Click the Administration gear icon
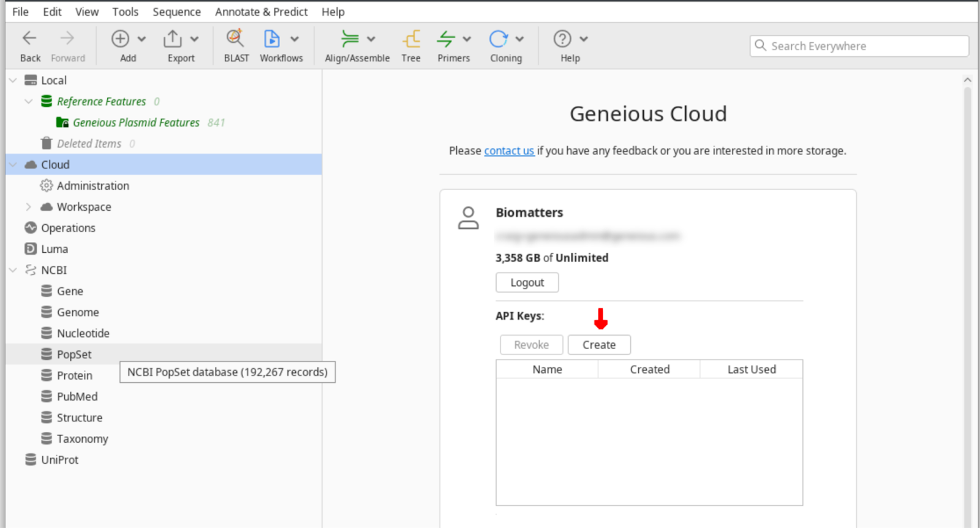 click(47, 186)
